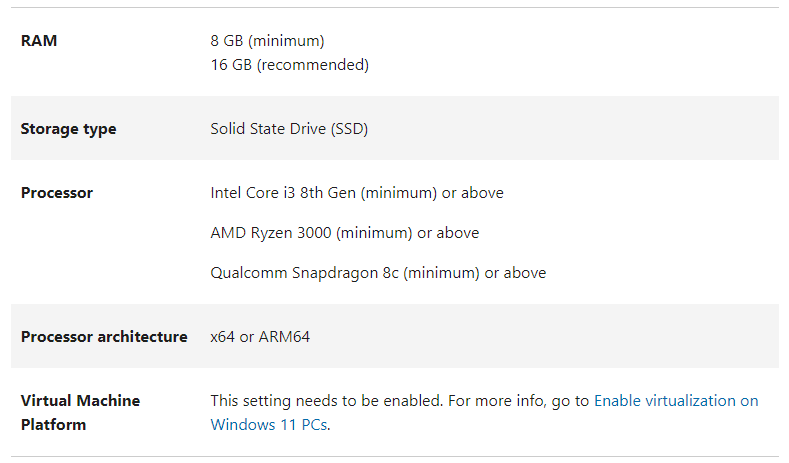Click the Qualcomm Snapdragon 8c requirement line

point(378,273)
